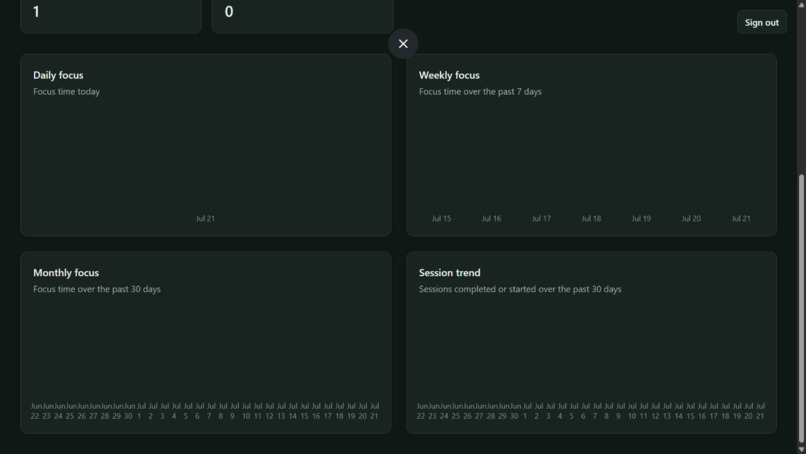Click the Sign out button
Image resolution: width=806 pixels, height=454 pixels.
coord(761,23)
